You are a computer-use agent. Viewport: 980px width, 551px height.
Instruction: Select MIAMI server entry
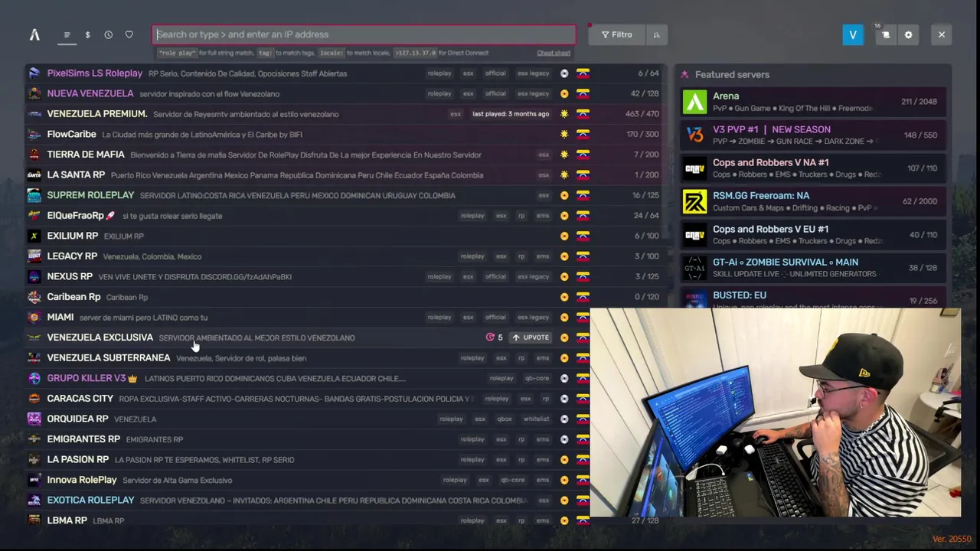[306, 317]
